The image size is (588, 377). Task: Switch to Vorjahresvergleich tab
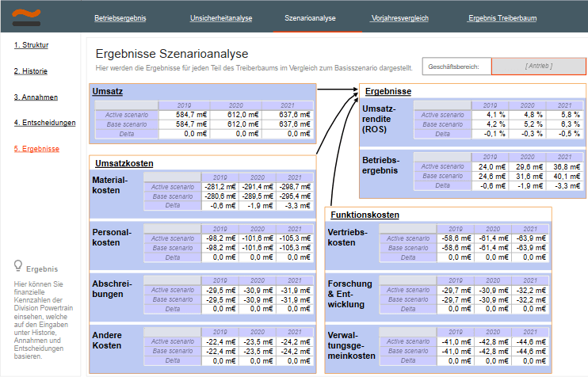pos(399,18)
